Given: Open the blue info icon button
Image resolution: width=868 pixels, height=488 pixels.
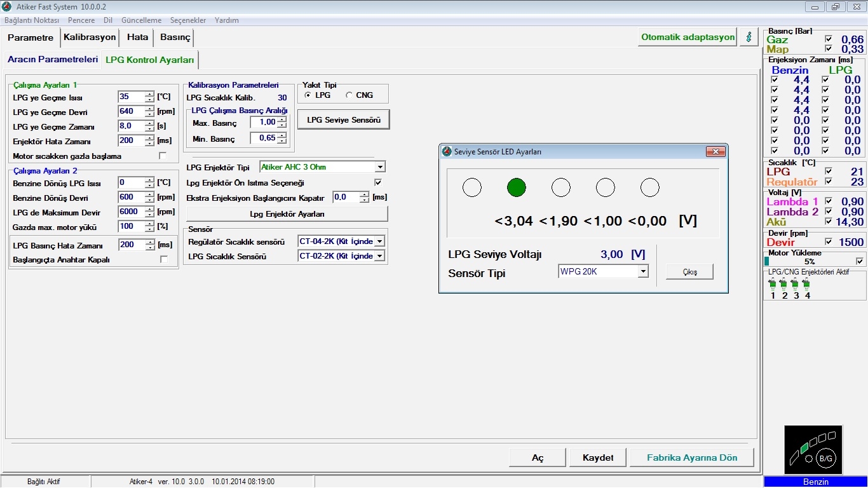Looking at the screenshot, I should (749, 37).
